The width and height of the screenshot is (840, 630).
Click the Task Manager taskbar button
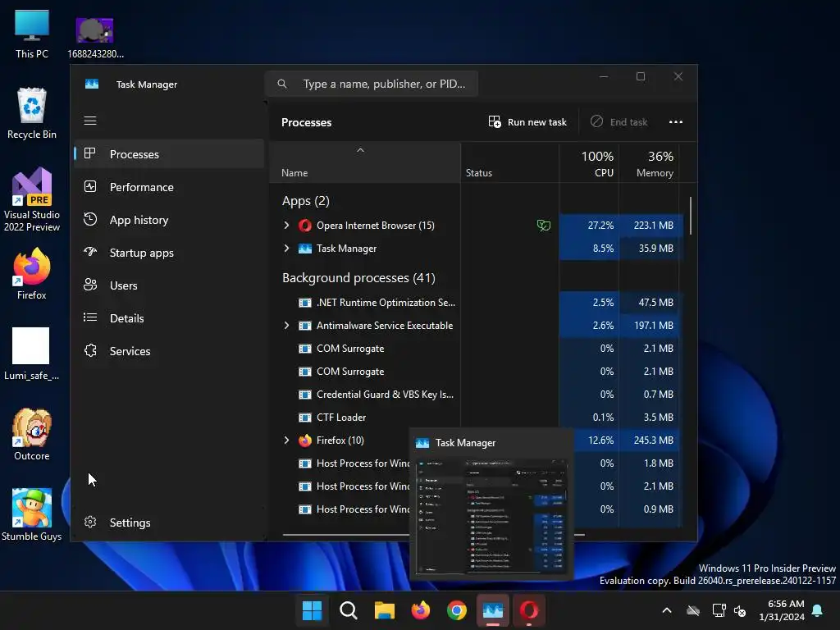[493, 610]
